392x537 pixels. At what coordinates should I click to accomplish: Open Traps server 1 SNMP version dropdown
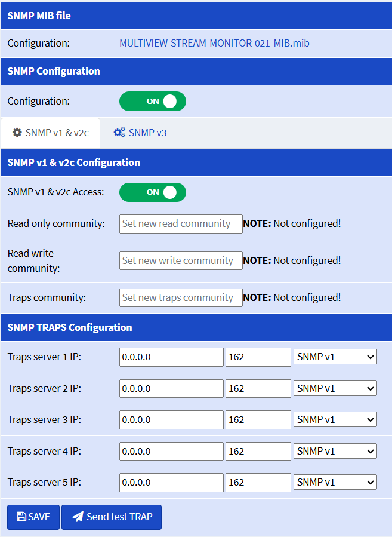[x=335, y=357]
